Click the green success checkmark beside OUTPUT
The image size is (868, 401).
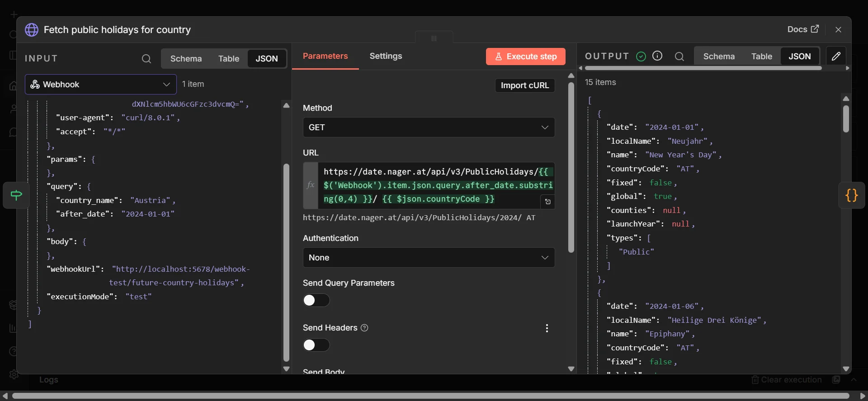pos(641,56)
